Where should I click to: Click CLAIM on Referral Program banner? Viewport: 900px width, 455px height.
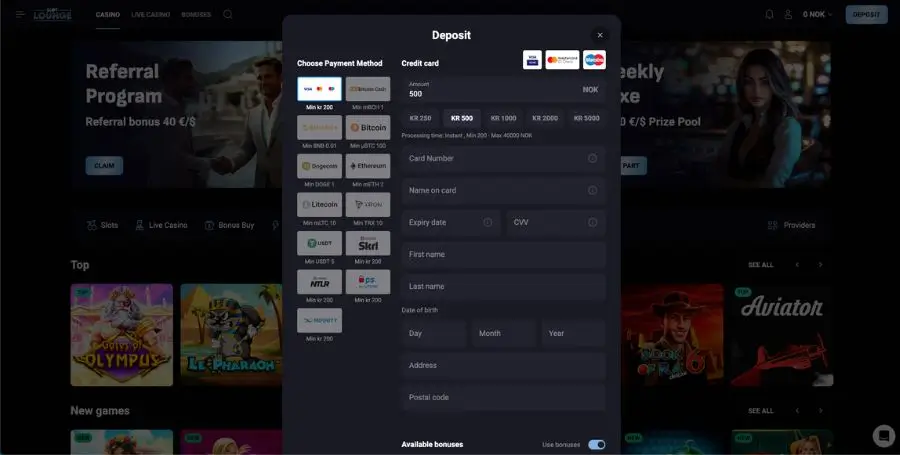(104, 166)
